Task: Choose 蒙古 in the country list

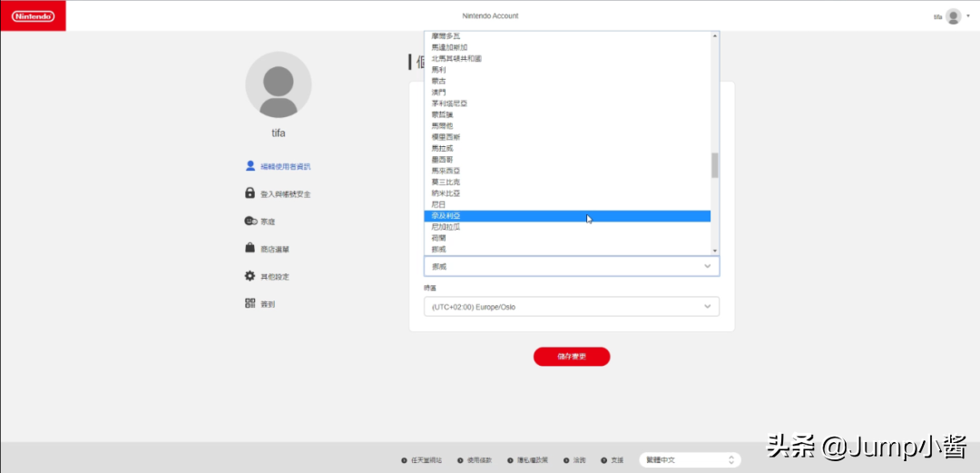Action: (x=567, y=81)
